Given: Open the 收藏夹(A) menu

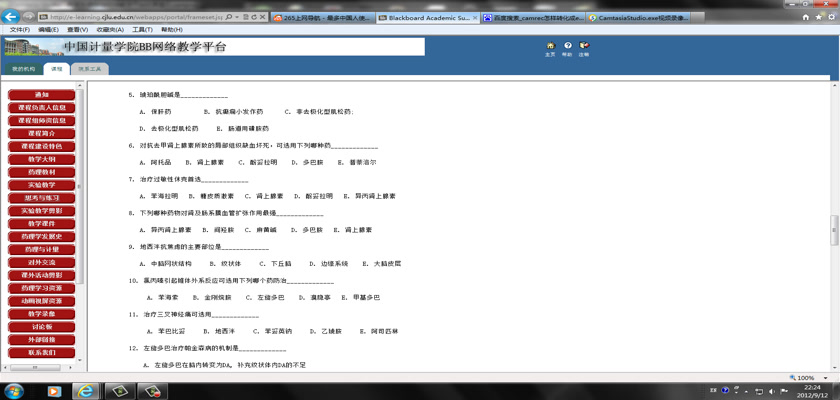Looking at the screenshot, I should (109, 29).
